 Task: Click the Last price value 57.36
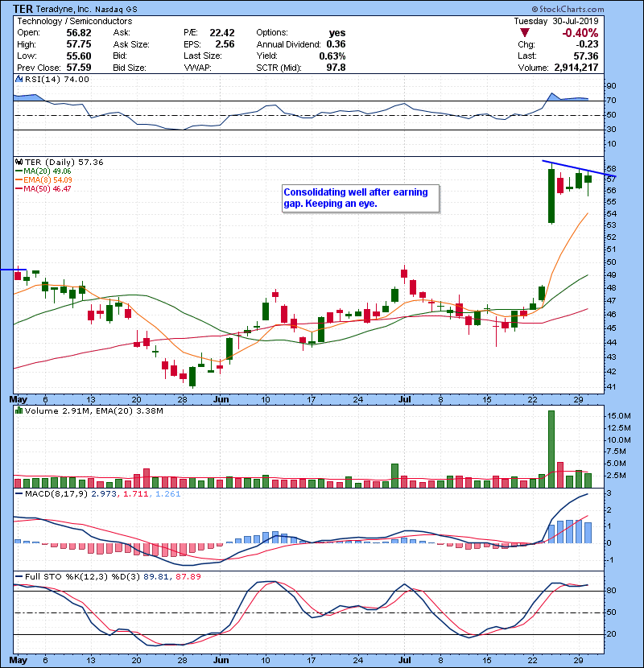pos(585,56)
